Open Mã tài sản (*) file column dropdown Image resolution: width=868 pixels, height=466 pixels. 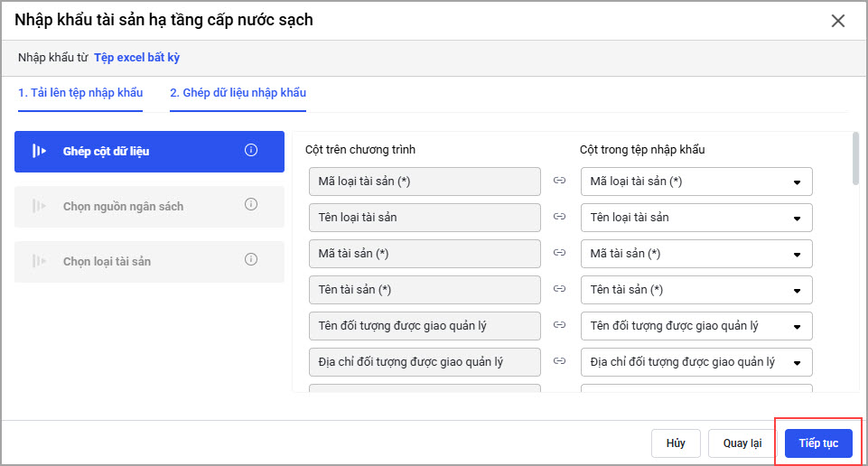[x=696, y=254]
